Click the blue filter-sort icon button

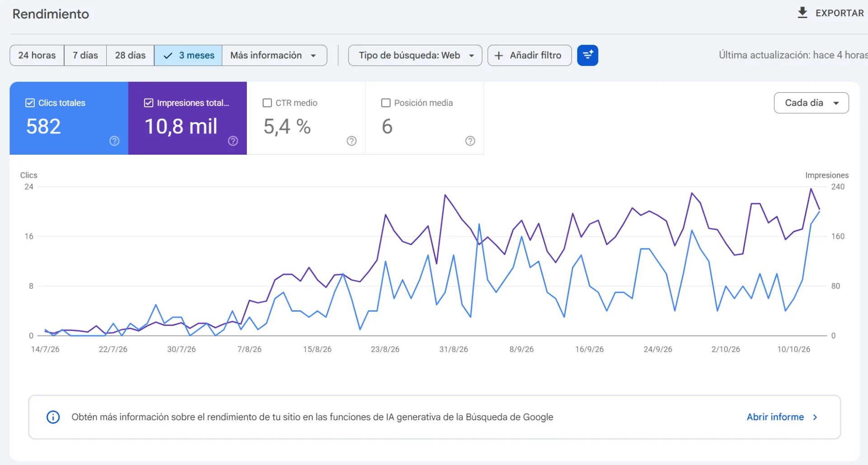588,55
